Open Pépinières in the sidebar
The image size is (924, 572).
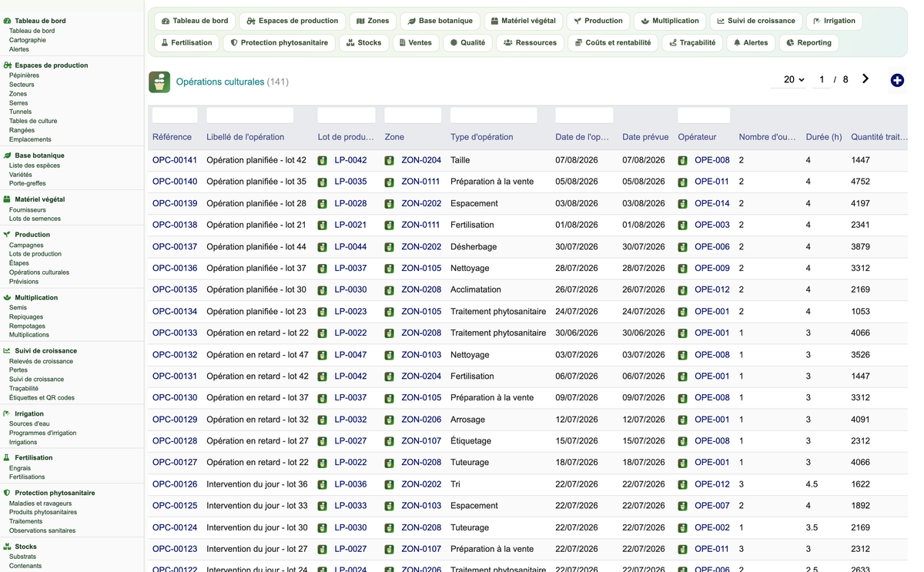24,75
